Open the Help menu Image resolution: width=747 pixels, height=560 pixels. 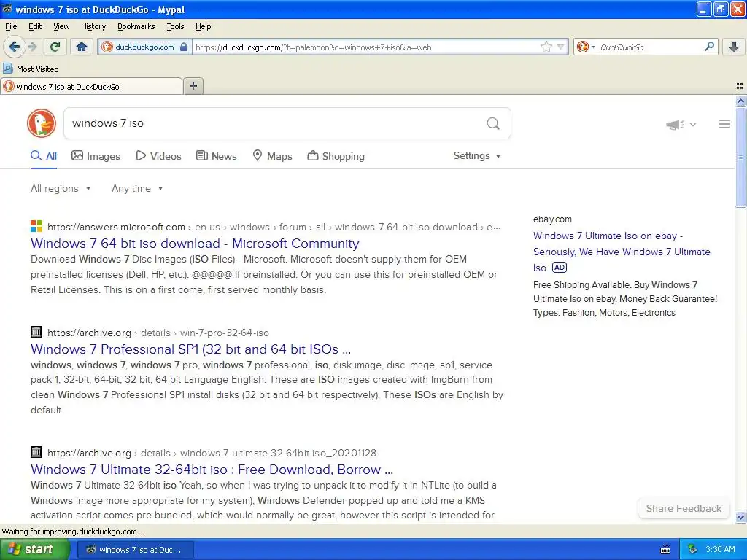203,26
